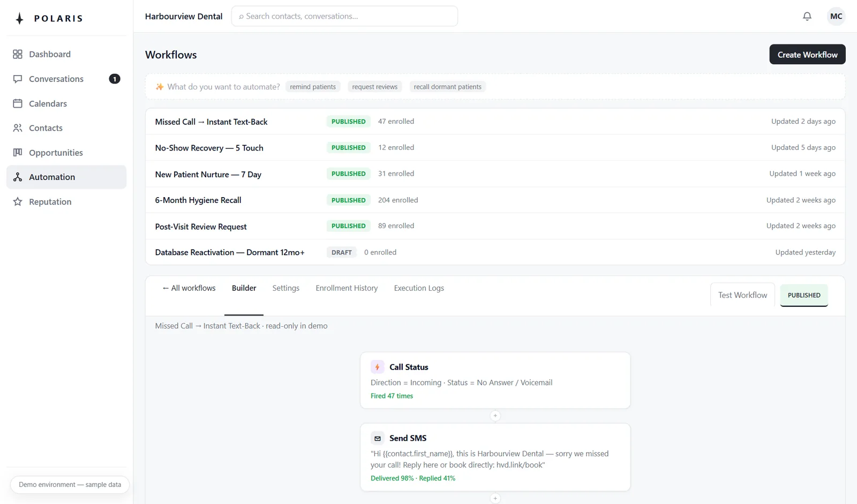This screenshot has width=857, height=504.
Task: Click 'Delivered 98% · Replied 41%' stat
Action: pyautogui.click(x=413, y=478)
